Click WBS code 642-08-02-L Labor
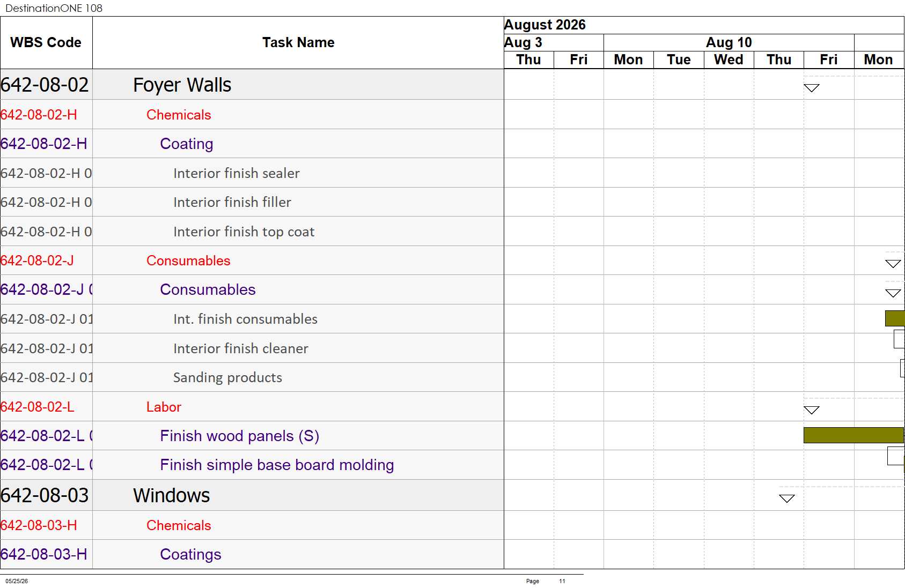Viewport: 905px width, 588px height. (x=38, y=407)
